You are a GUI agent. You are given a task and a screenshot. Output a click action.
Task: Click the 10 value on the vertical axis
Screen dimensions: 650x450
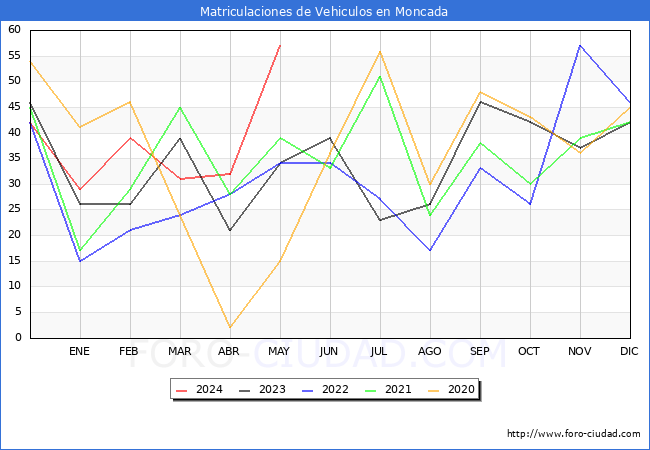tap(14, 286)
